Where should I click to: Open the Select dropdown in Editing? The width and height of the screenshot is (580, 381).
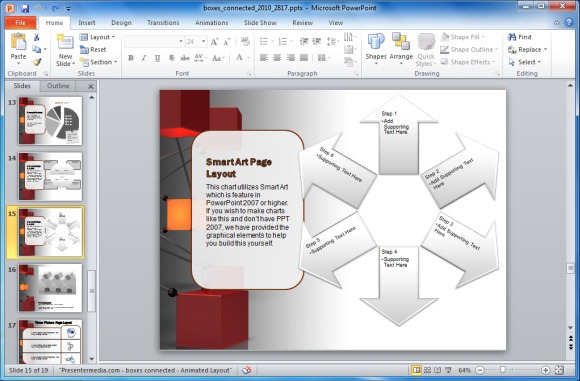click(x=525, y=62)
